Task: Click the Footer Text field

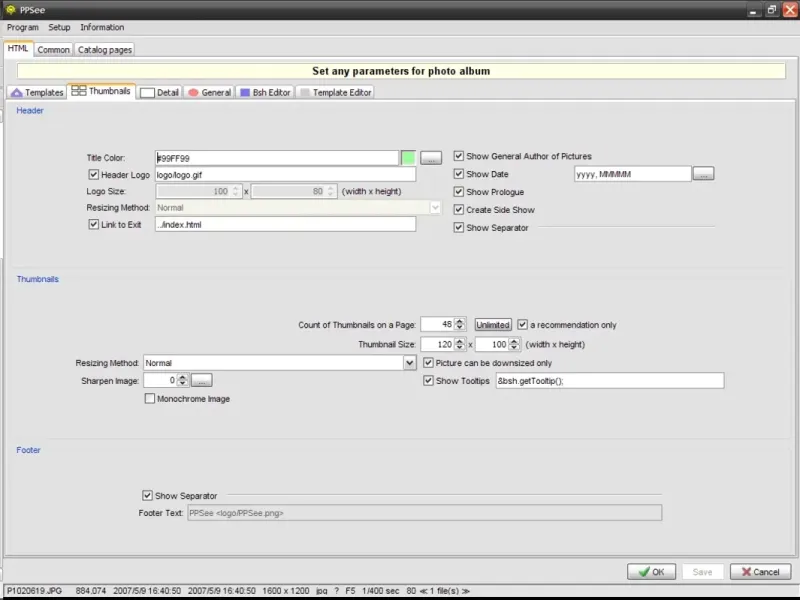Action: (x=424, y=513)
